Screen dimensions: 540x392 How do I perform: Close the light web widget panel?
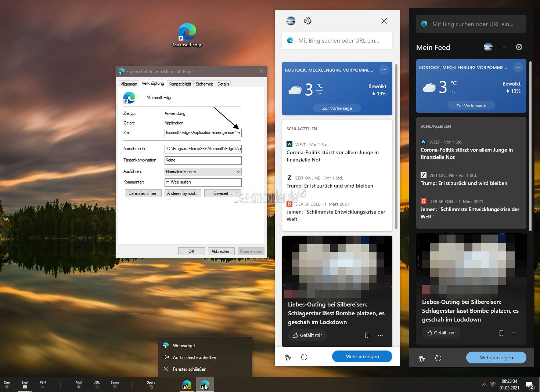[x=384, y=21]
